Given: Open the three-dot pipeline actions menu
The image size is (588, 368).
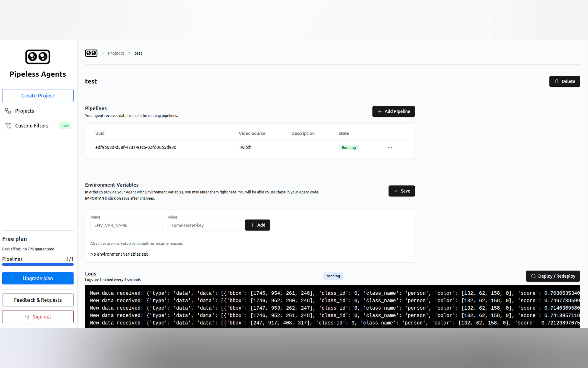Looking at the screenshot, I should [x=390, y=147].
